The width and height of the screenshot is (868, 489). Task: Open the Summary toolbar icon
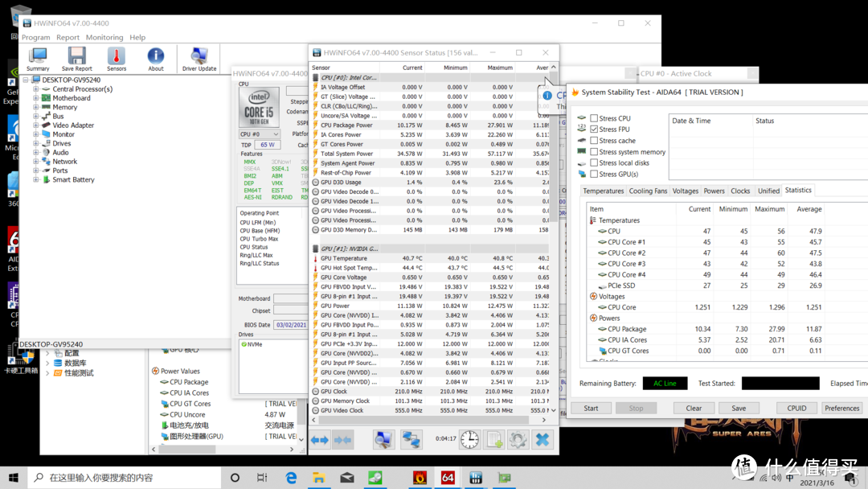[x=38, y=58]
